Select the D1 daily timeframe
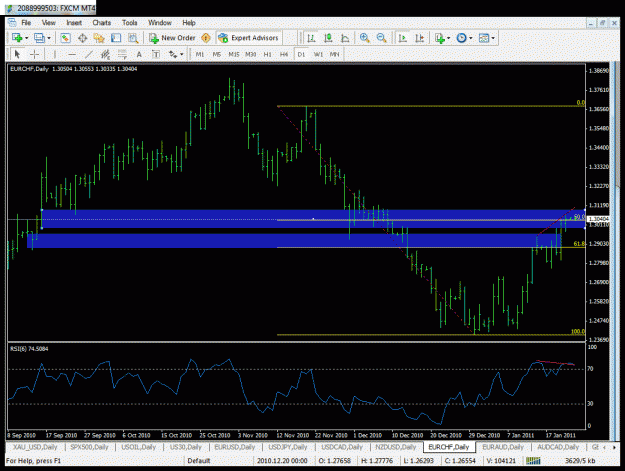625x471 pixels. point(301,54)
